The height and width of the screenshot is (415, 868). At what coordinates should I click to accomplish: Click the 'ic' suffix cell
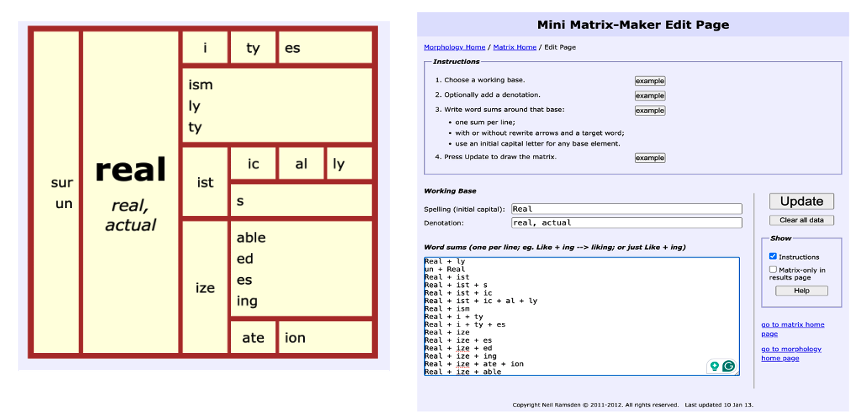tap(253, 164)
